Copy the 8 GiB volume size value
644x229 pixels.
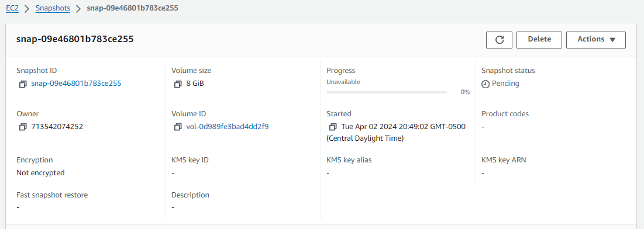[177, 84]
